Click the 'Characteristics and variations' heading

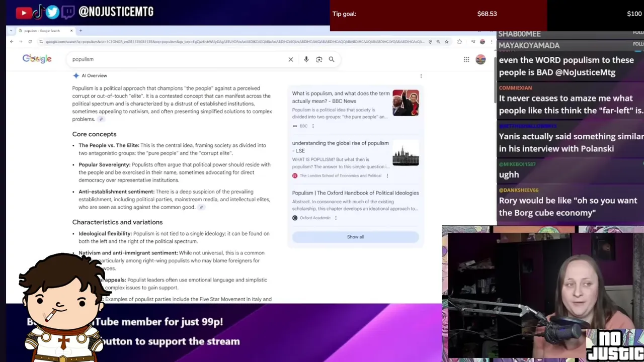pyautogui.click(x=117, y=222)
